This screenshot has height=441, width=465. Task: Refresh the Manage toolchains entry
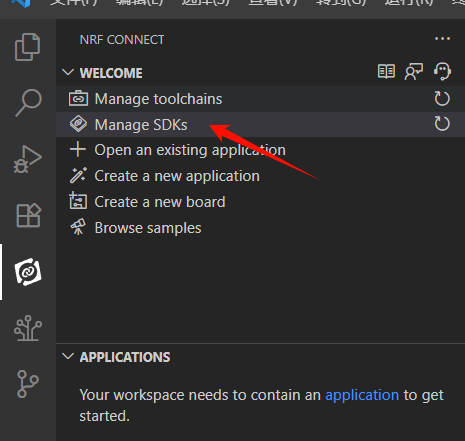[442, 99]
